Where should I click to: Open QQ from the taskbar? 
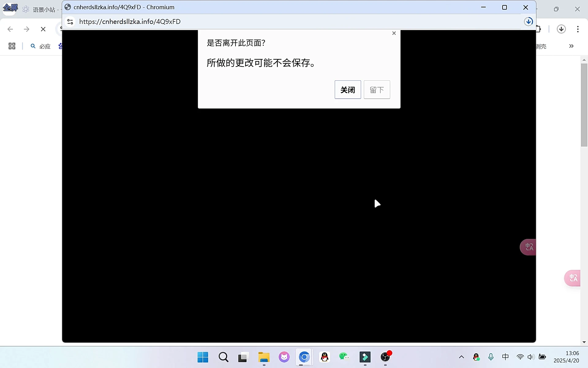[x=325, y=357]
